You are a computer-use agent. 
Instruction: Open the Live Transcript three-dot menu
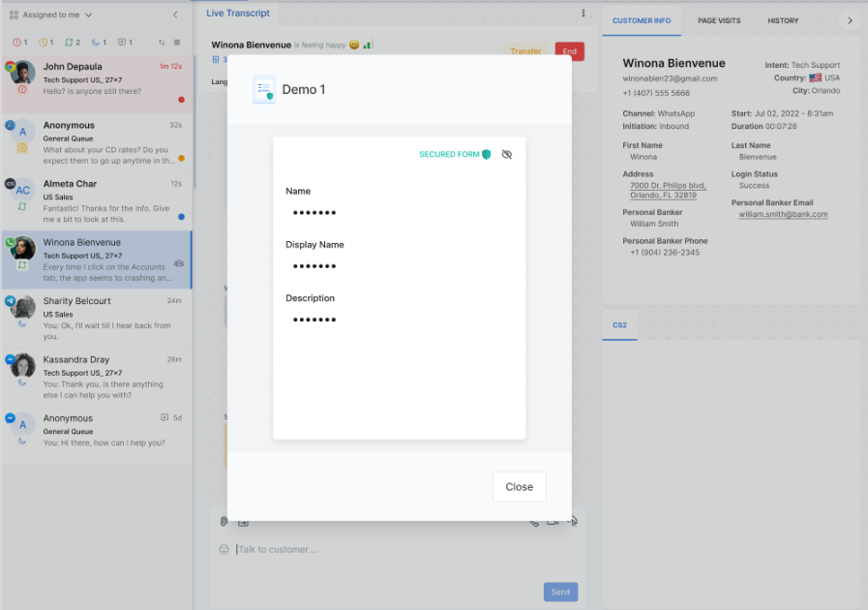point(583,14)
